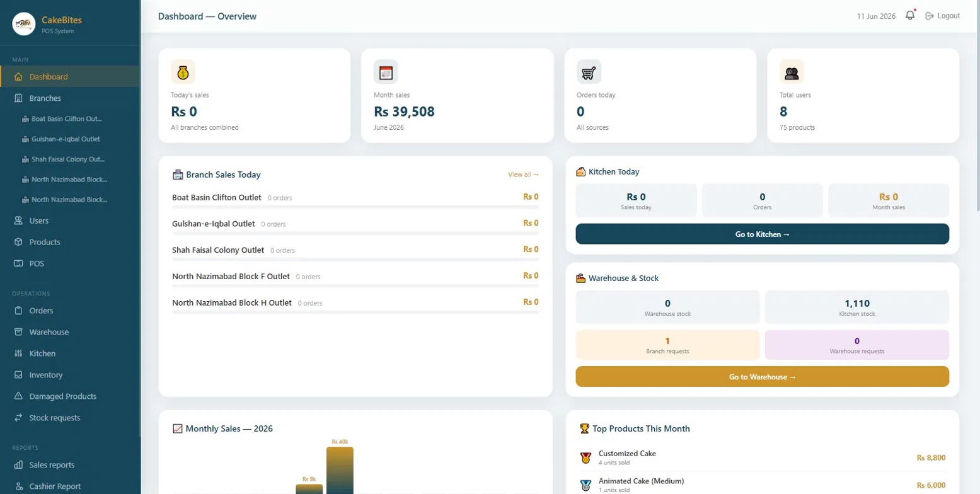This screenshot has width=980, height=494.
Task: Click the Warehouse requests tile
Action: point(857,345)
